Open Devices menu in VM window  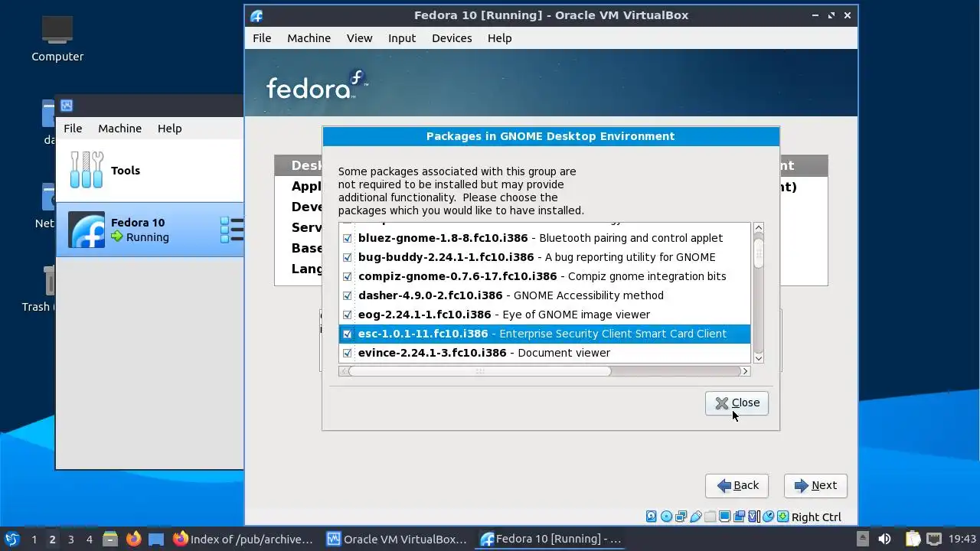click(452, 38)
